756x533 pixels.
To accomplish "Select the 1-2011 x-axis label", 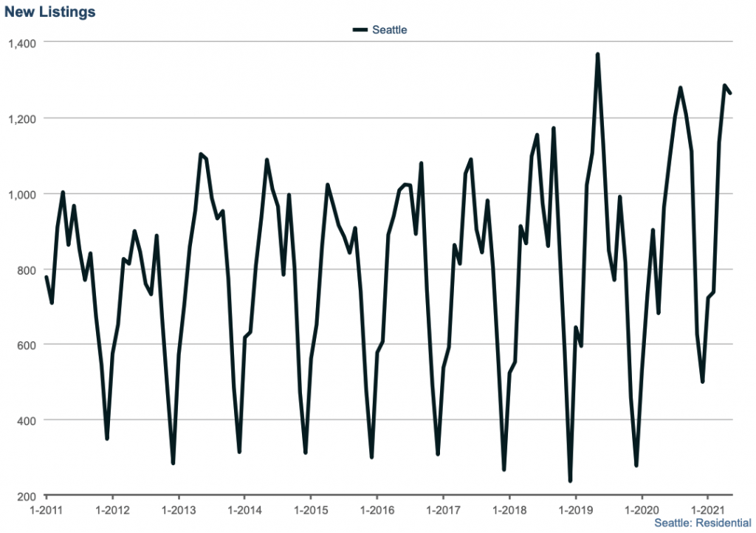I will click(x=46, y=510).
